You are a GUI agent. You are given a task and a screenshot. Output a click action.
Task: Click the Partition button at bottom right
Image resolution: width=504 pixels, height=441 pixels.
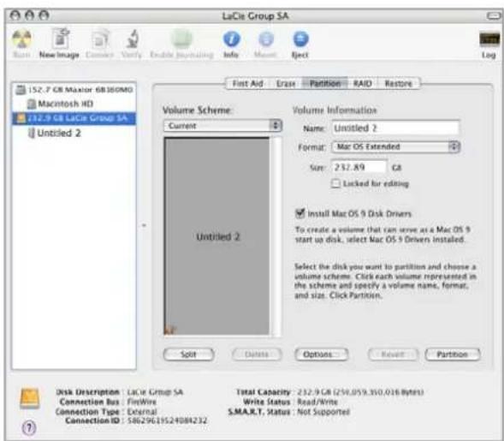click(453, 355)
